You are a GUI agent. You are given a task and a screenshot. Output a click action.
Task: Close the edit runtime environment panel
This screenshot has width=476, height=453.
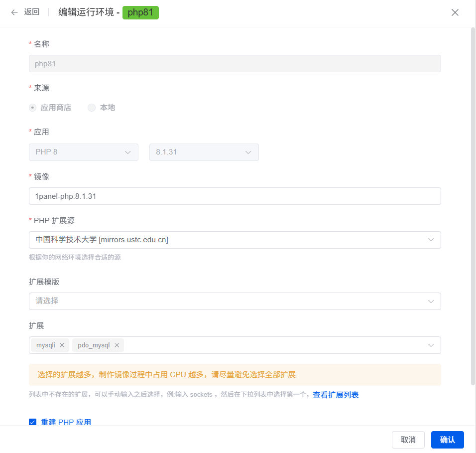455,12
